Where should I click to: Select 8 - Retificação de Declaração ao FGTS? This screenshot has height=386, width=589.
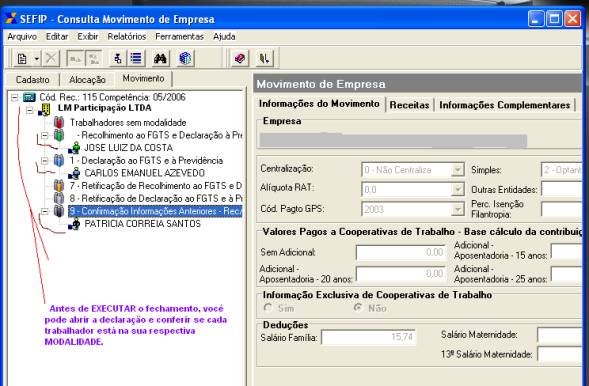point(156,198)
